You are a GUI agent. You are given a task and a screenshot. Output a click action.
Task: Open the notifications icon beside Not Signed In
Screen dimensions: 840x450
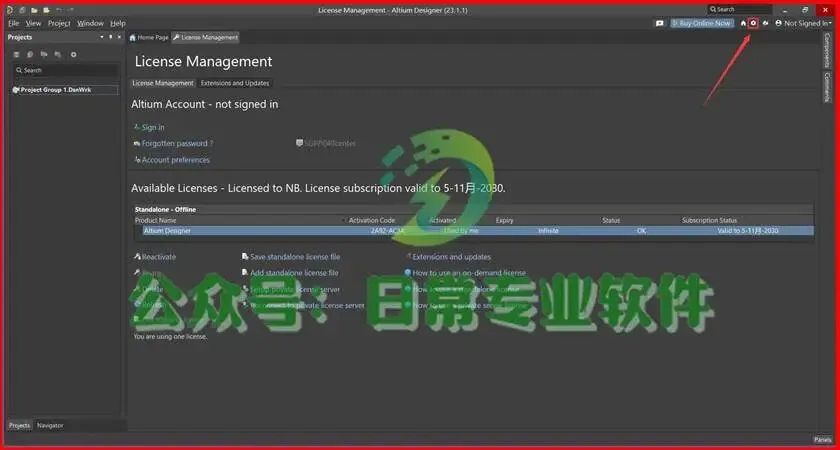[x=766, y=23]
